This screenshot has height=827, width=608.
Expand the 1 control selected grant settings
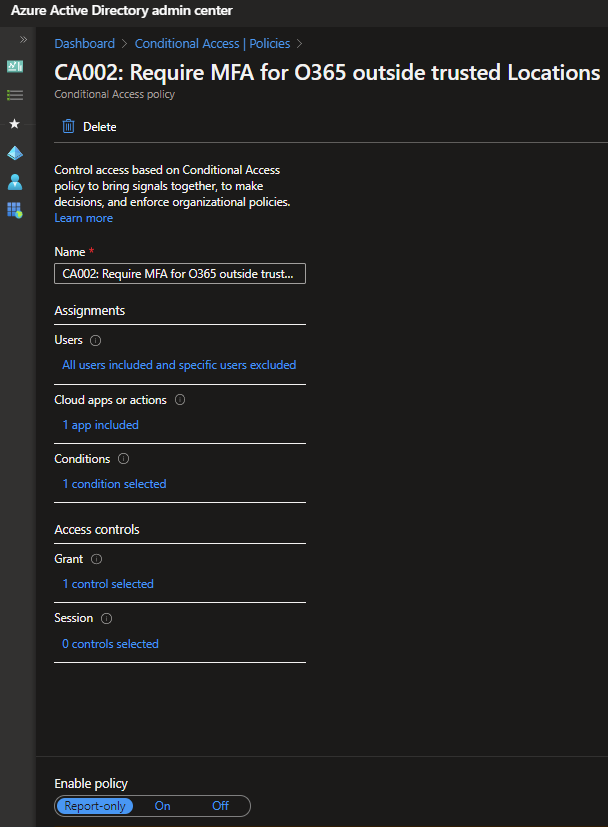pos(108,584)
